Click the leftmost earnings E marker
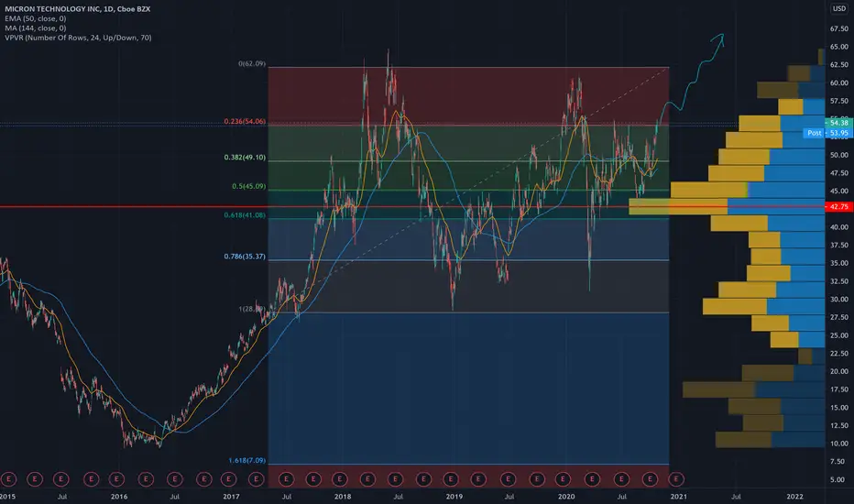The height and width of the screenshot is (504, 854). coord(8,479)
